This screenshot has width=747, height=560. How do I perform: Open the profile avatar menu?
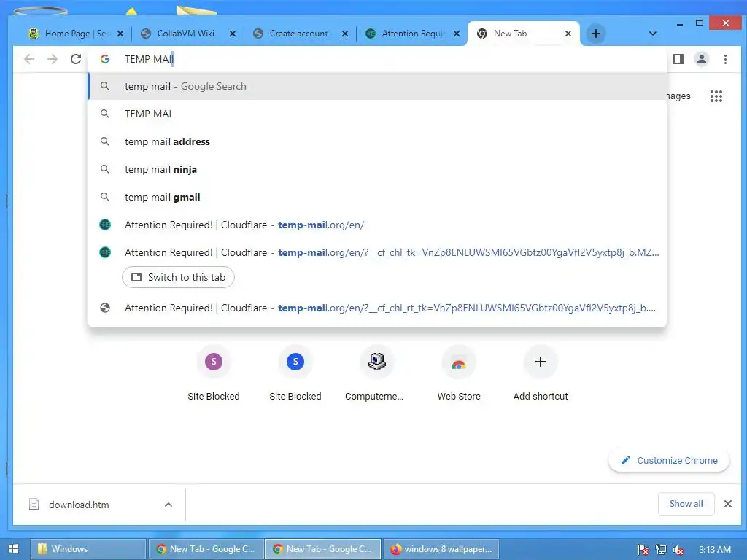click(702, 59)
